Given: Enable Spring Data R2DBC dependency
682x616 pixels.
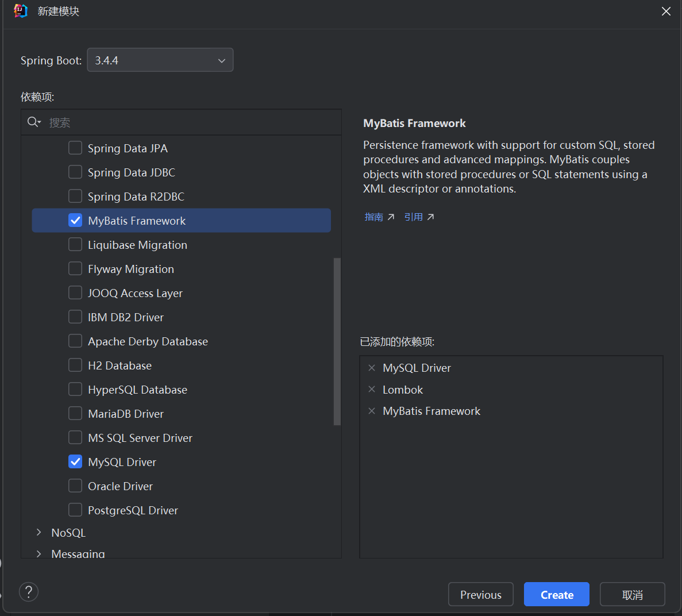Looking at the screenshot, I should coord(75,196).
